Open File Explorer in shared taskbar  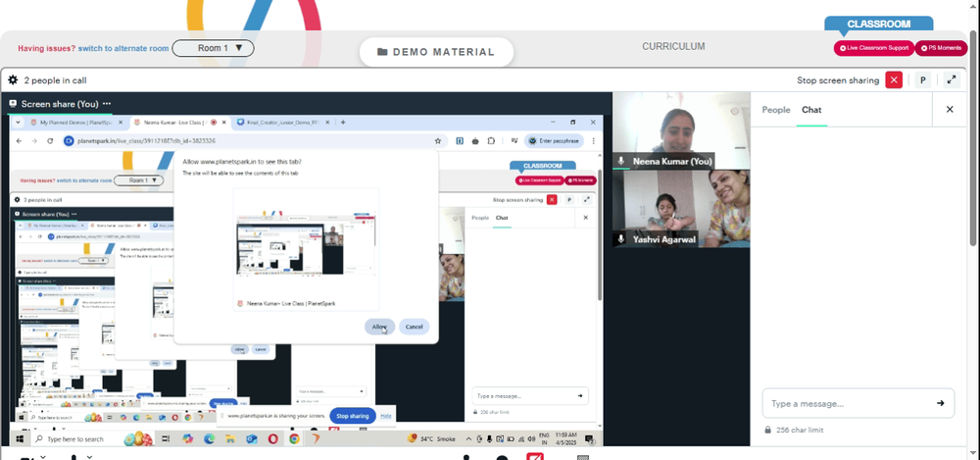230,439
